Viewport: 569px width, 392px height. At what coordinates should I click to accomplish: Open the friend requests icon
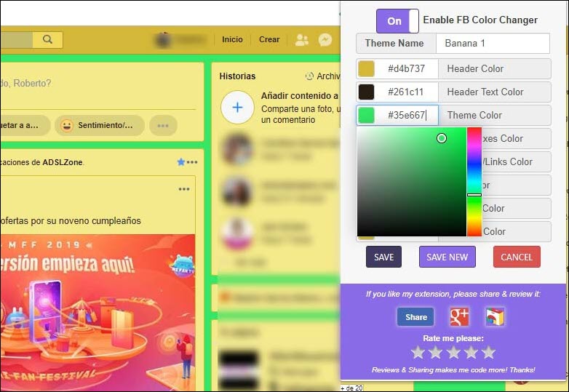[301, 39]
